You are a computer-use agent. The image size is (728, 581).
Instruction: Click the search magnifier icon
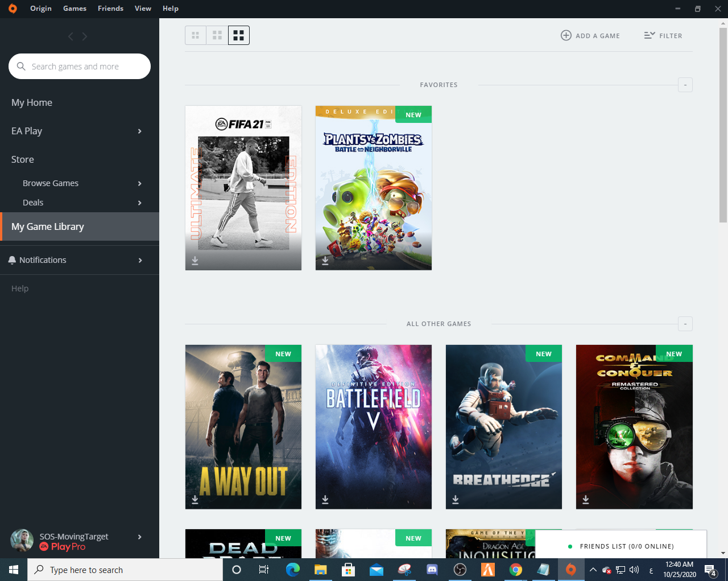[21, 66]
